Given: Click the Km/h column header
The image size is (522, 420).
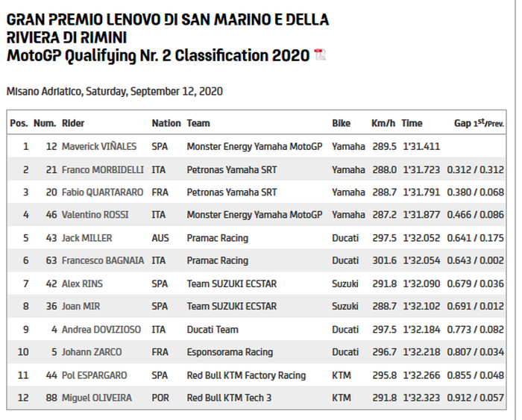Looking at the screenshot, I should pos(383,123).
